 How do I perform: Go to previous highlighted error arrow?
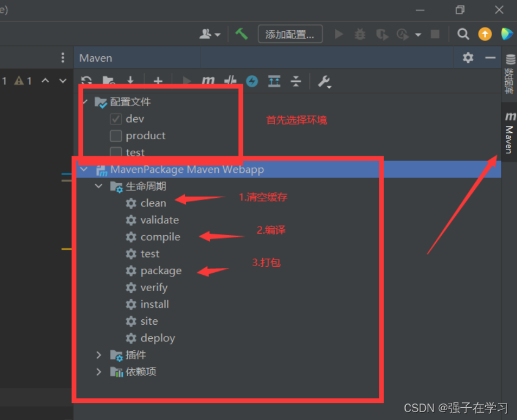tap(45, 81)
